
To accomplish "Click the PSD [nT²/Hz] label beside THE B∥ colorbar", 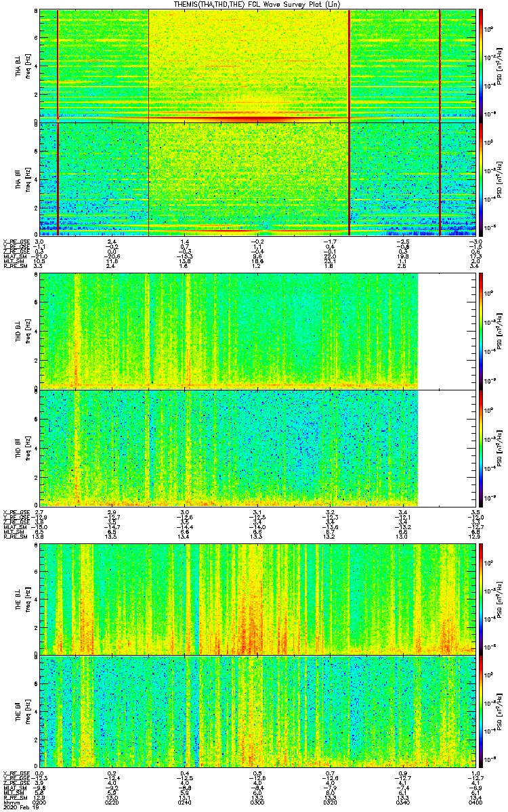I will [x=499, y=711].
